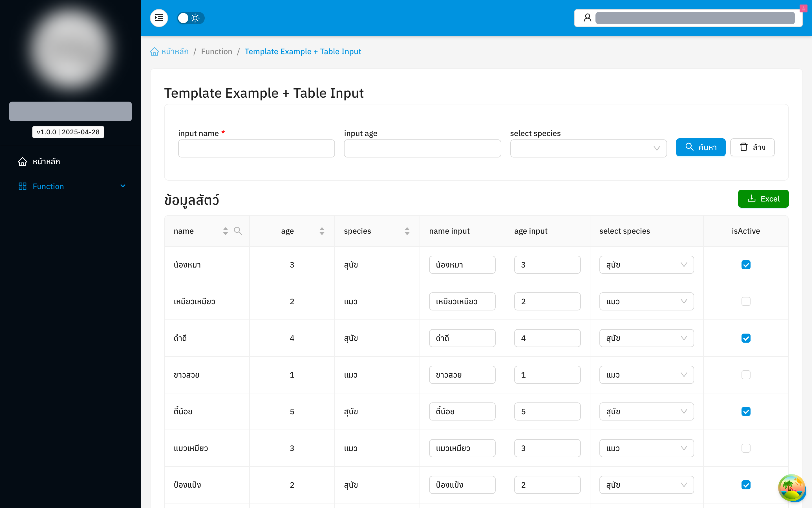Open species dropdown in ดำดี row
Viewport: 812px width, 508px height.
tap(646, 338)
